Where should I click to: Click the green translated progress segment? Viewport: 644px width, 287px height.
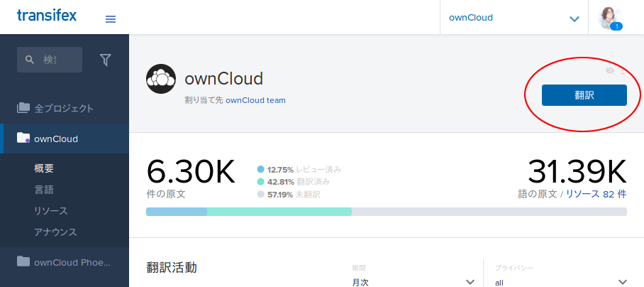[x=279, y=212]
